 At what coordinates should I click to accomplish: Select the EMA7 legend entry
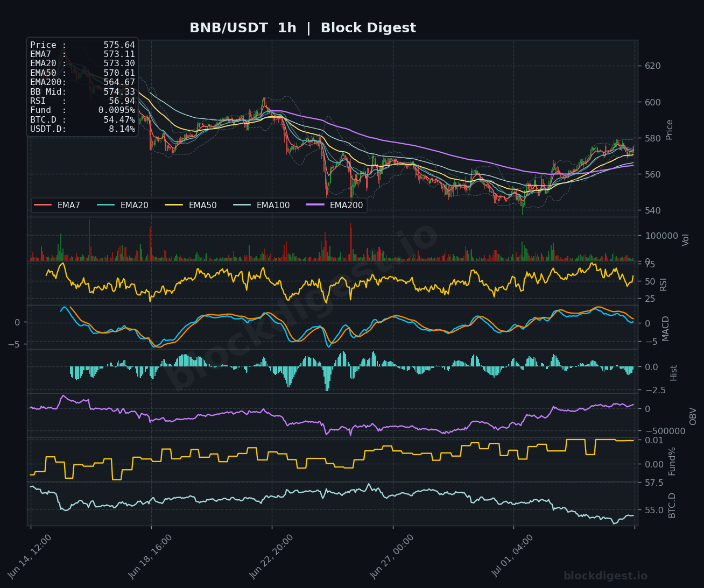pyautogui.click(x=57, y=205)
